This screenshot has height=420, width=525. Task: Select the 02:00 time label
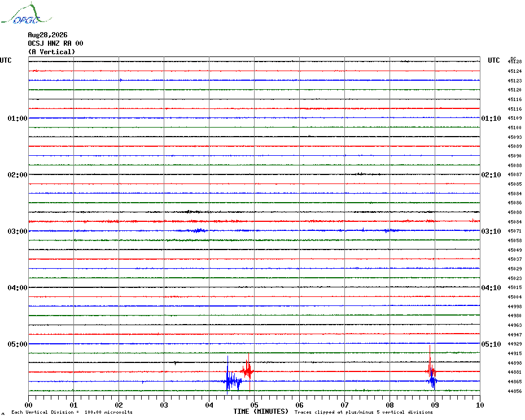[17, 175]
